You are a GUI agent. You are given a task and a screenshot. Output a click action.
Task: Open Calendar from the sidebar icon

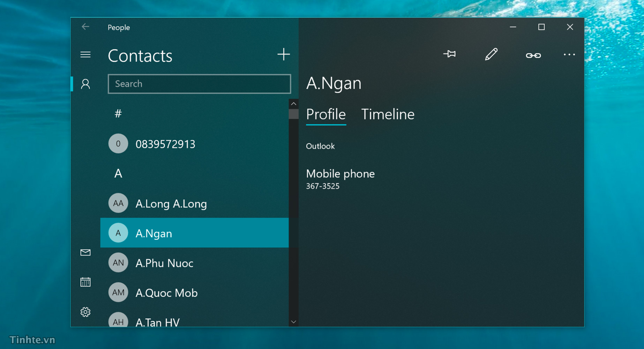85,282
